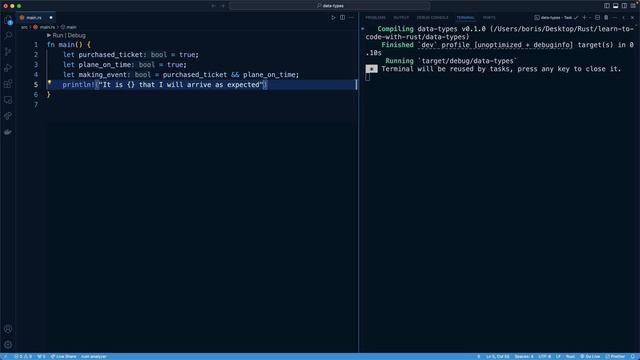Place cursor on line 1 fn main
Image resolution: width=640 pixels, height=360 pixels.
click(69, 44)
